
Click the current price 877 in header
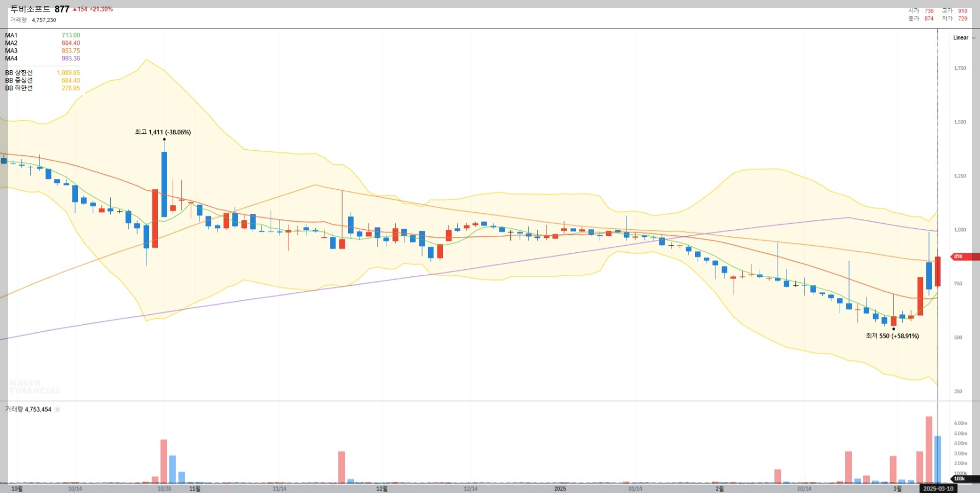pyautogui.click(x=62, y=9)
